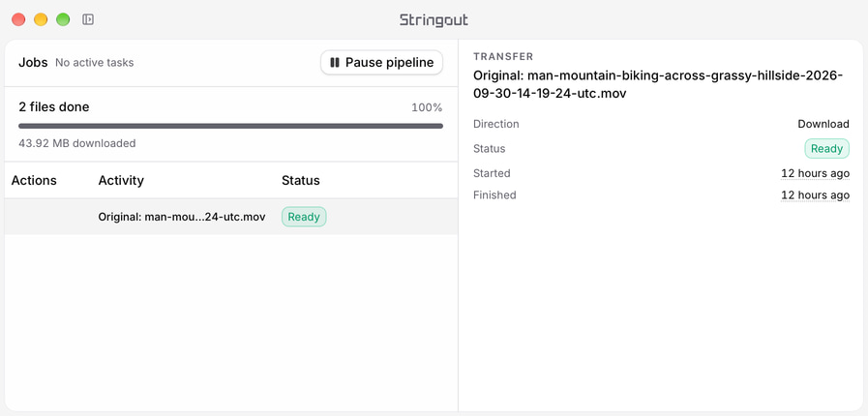This screenshot has width=868, height=416.
Task: Select the man-mou...24-utc.mov transfer row
Action: coord(231,217)
